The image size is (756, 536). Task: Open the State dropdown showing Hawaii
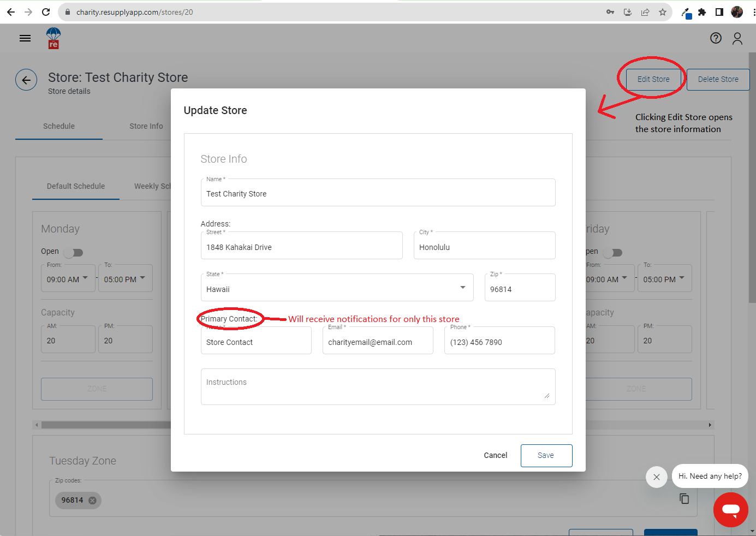tap(337, 288)
